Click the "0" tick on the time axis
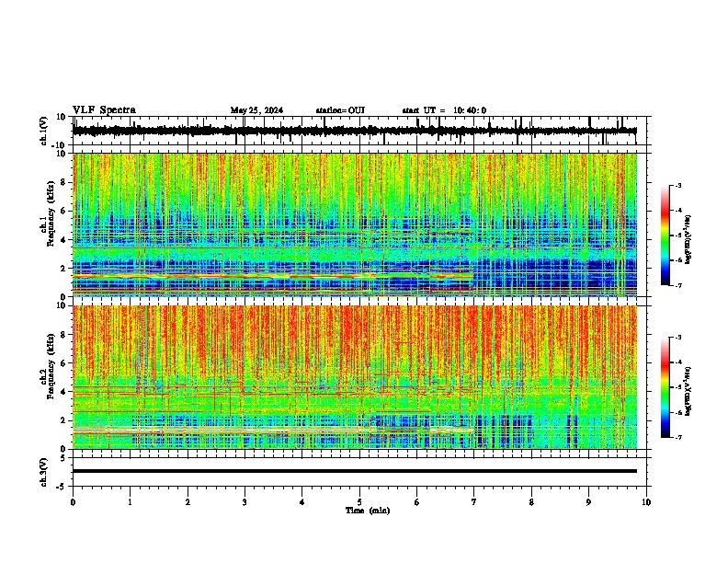The height and width of the screenshot is (563, 728). click(73, 502)
